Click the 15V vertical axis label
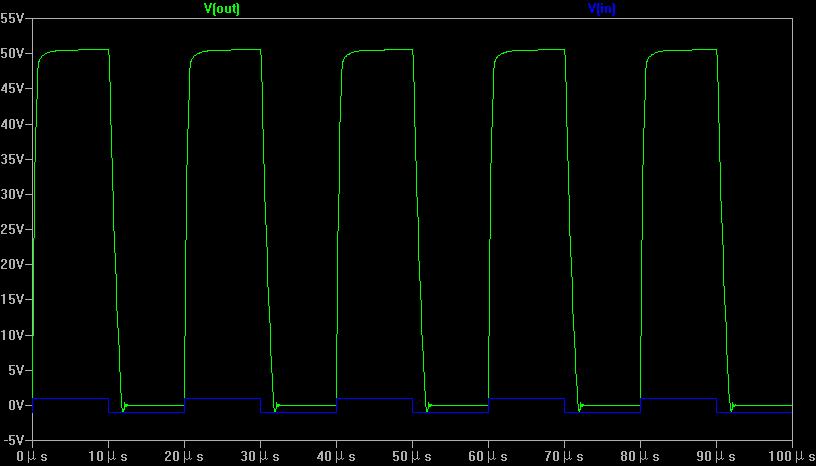816x466 pixels. click(12, 300)
